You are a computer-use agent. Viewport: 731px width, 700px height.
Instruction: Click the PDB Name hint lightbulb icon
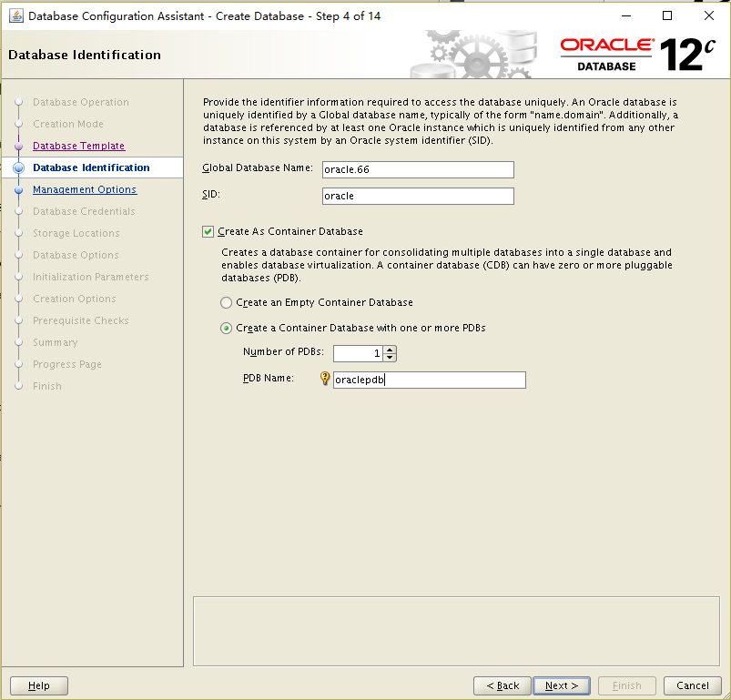325,379
